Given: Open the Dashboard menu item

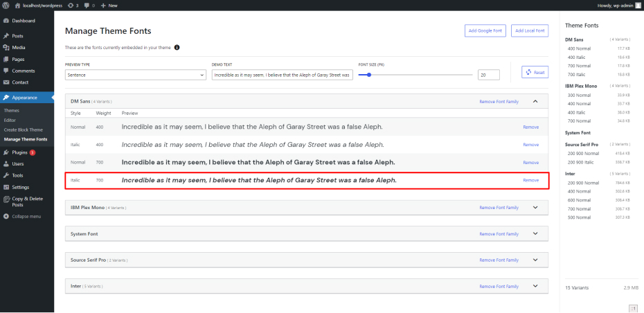Looking at the screenshot, I should 23,21.
